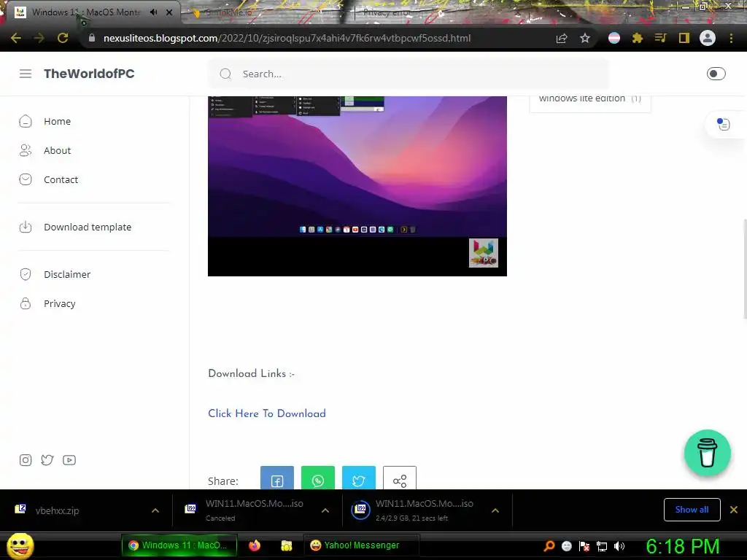747x560 pixels.
Task: Close the downloads bar
Action: (734, 510)
